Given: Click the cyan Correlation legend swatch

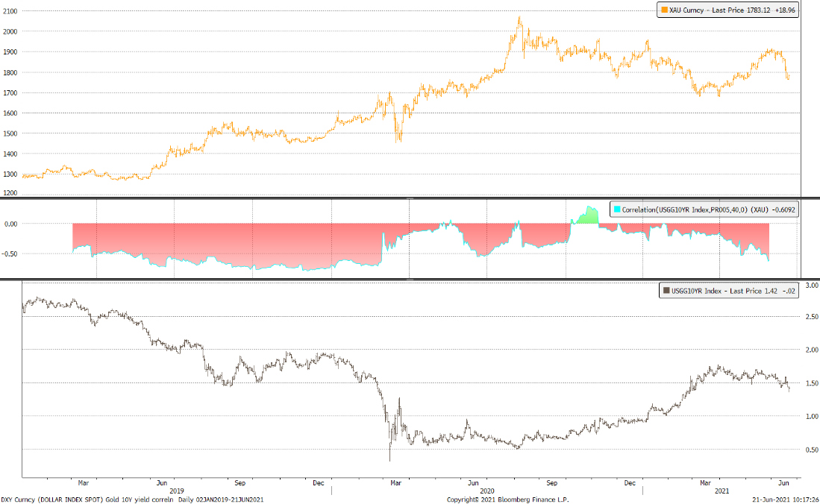Looking at the screenshot, I should (x=616, y=210).
